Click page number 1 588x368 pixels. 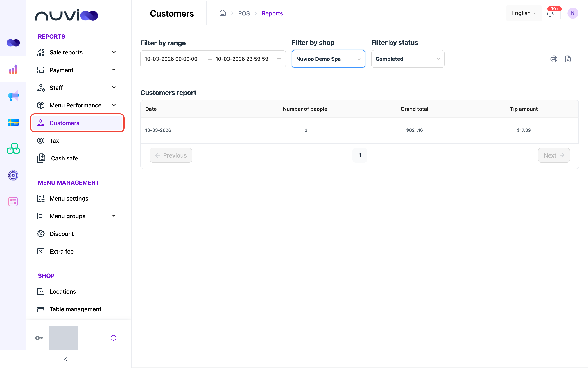tap(360, 155)
